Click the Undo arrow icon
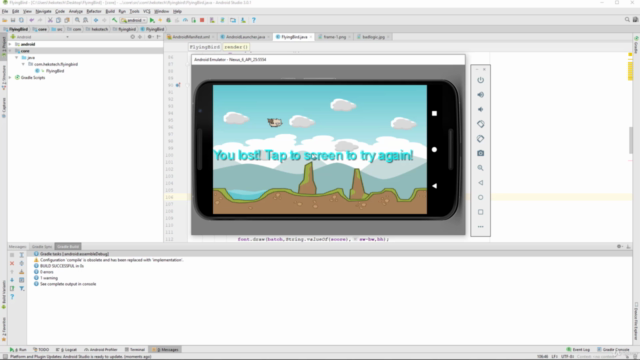 tap(31, 20)
